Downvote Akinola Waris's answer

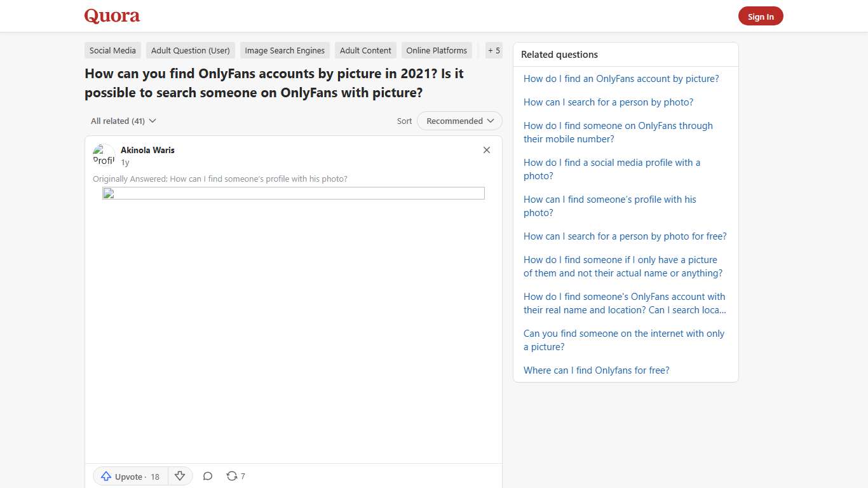point(180,475)
